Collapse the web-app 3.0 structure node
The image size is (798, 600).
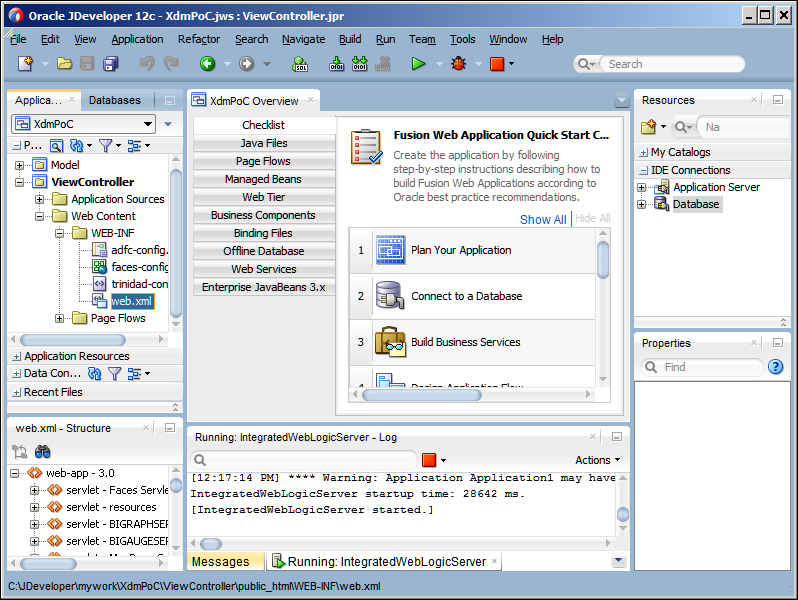tap(15, 473)
